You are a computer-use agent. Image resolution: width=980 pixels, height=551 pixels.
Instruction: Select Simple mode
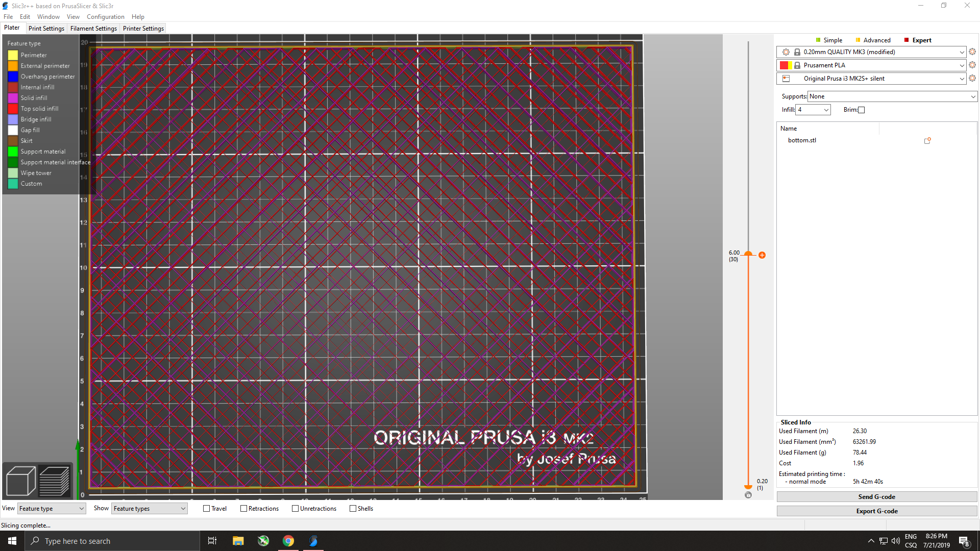pyautogui.click(x=829, y=40)
